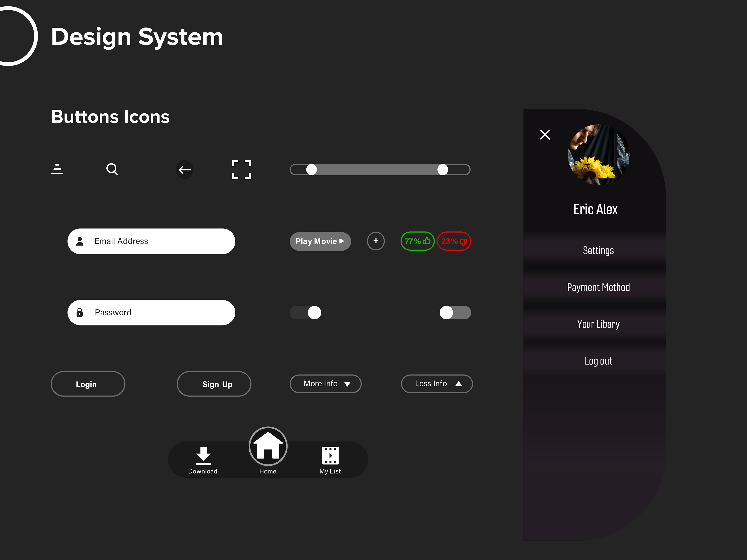Click the lock icon in Password field
The height and width of the screenshot is (560, 747).
click(x=80, y=312)
